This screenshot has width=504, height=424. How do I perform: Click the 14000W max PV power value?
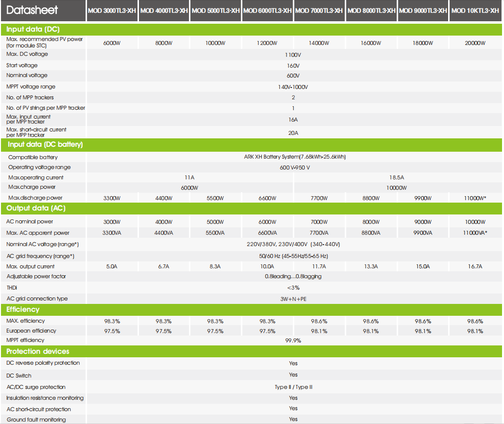click(x=319, y=43)
